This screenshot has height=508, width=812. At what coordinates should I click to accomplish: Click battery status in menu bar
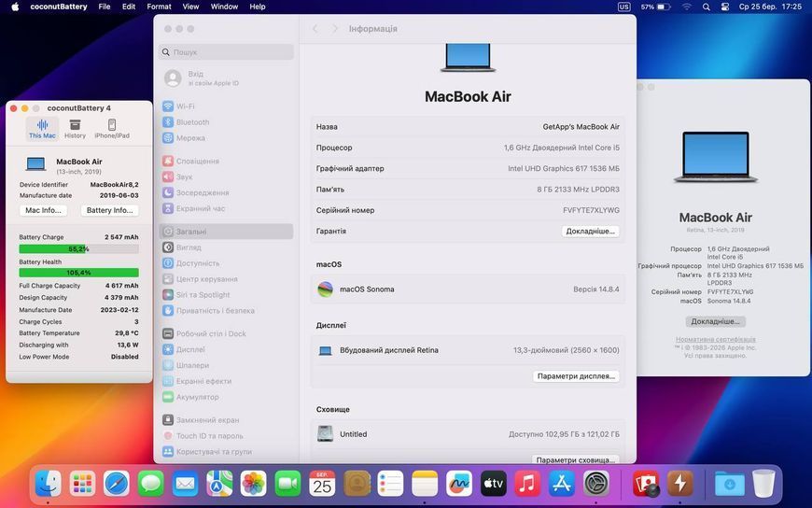655,7
